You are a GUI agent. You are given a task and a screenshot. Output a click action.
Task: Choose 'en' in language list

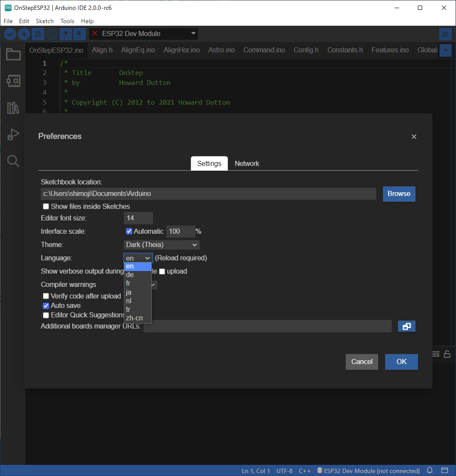[138, 266]
